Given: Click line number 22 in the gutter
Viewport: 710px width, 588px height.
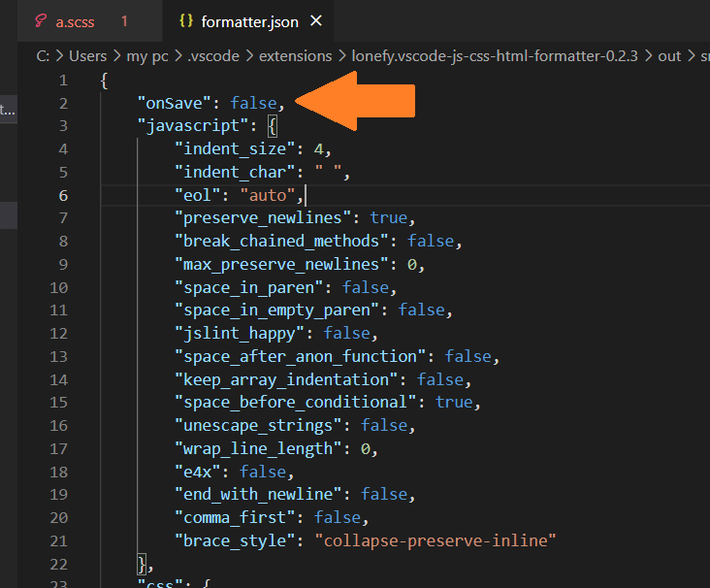Looking at the screenshot, I should coord(59,565).
